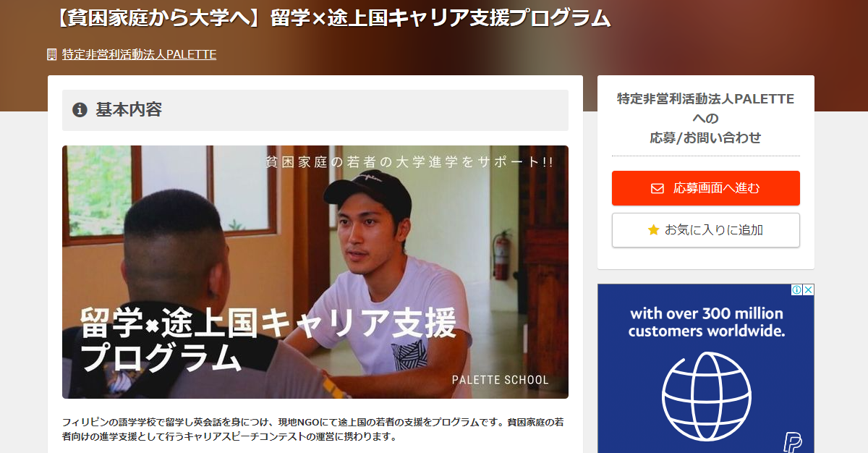Click the 応募/お問い合わせ sidebar heading
This screenshot has width=868, height=453.
click(705, 137)
